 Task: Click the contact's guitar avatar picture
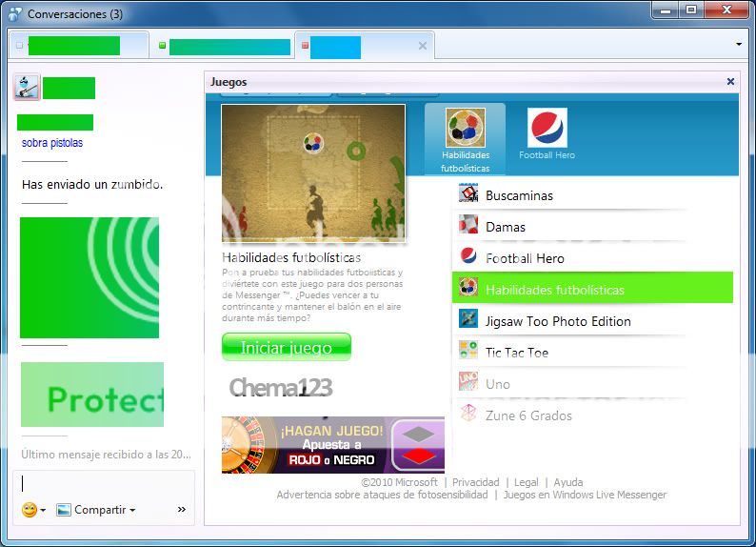click(27, 88)
